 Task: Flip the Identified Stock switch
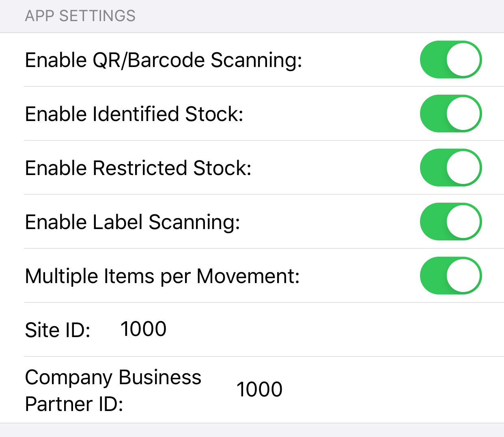[450, 114]
